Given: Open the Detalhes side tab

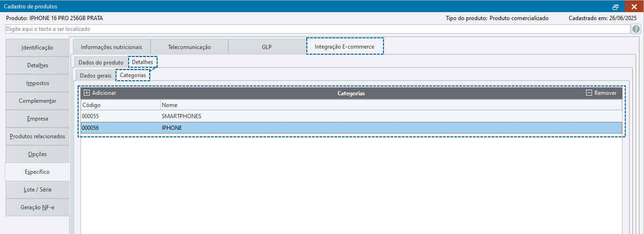Looking at the screenshot, I should click(37, 65).
